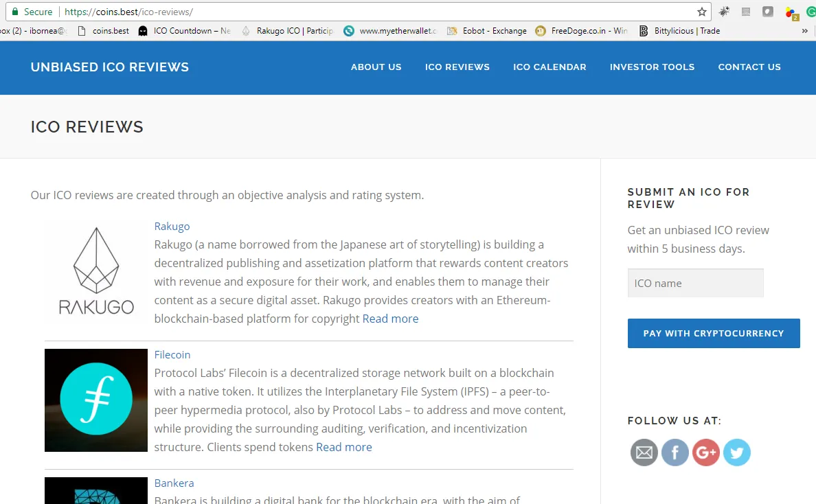Click the Rakugo logo thumbnail
This screenshot has width=816, height=504.
(96, 271)
